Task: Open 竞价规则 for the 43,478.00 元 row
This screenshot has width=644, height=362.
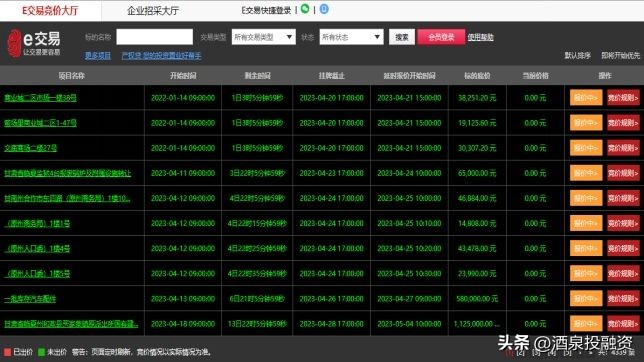Action: click(623, 248)
